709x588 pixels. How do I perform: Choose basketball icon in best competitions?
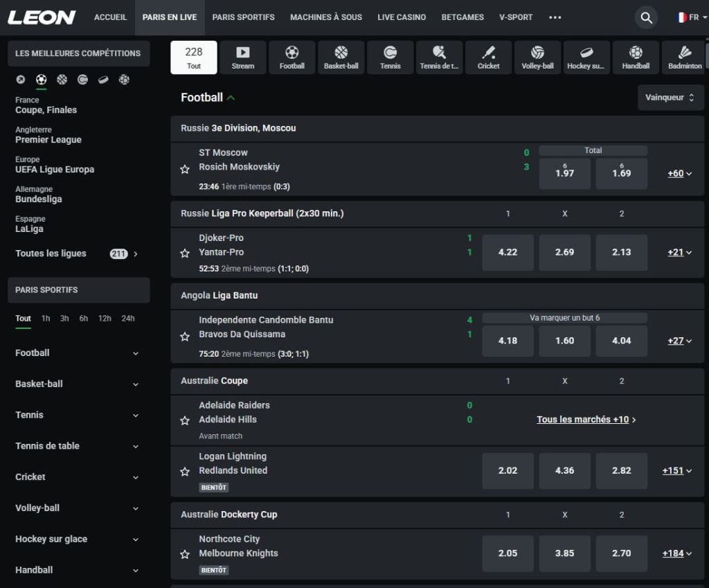coord(62,80)
